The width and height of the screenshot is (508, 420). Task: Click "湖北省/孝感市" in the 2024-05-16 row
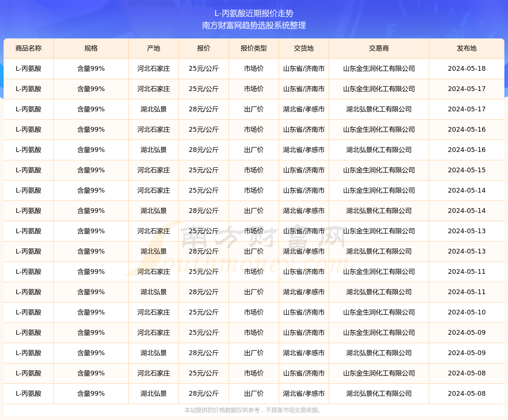304,150
